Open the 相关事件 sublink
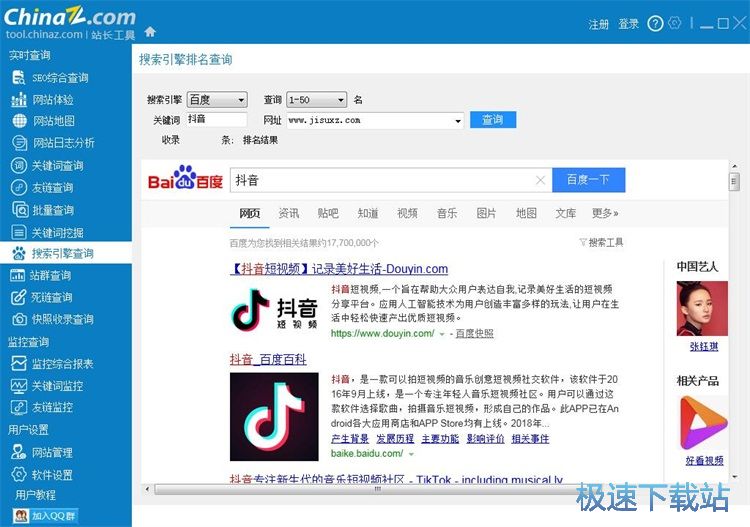 [530, 439]
